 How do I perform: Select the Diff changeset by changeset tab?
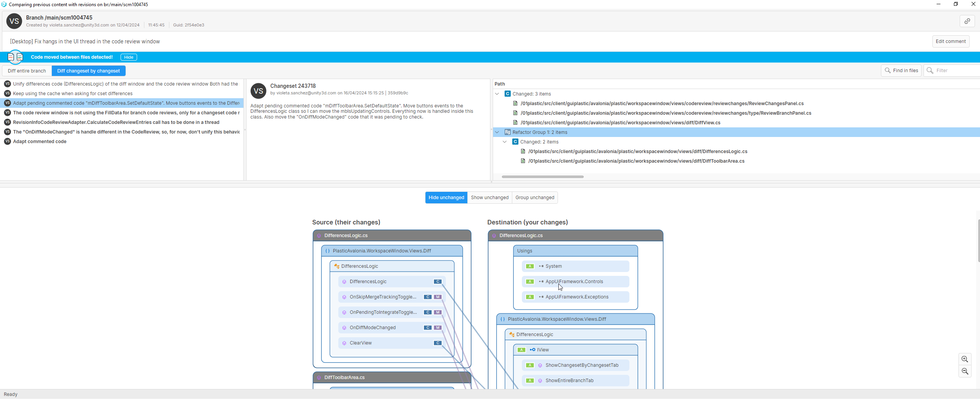[x=88, y=71]
